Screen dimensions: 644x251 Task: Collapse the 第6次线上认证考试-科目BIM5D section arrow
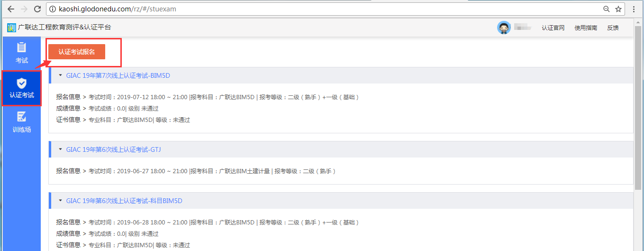(x=60, y=201)
